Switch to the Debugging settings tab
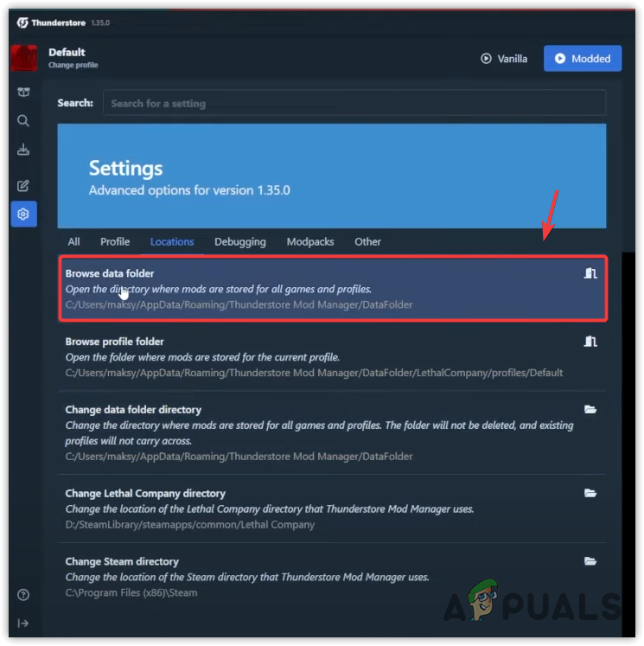Screen dimensions: 644x646 [240, 242]
